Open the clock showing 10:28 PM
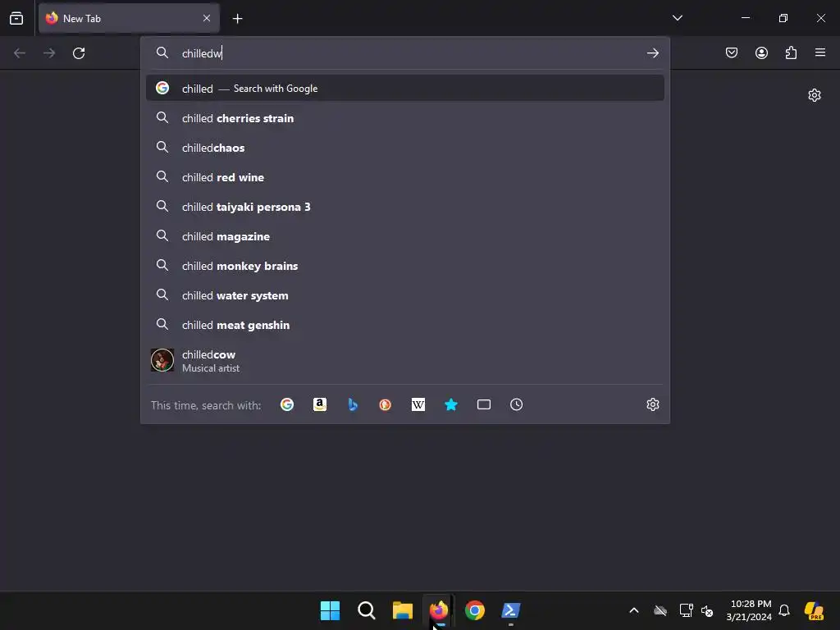 tap(749, 610)
